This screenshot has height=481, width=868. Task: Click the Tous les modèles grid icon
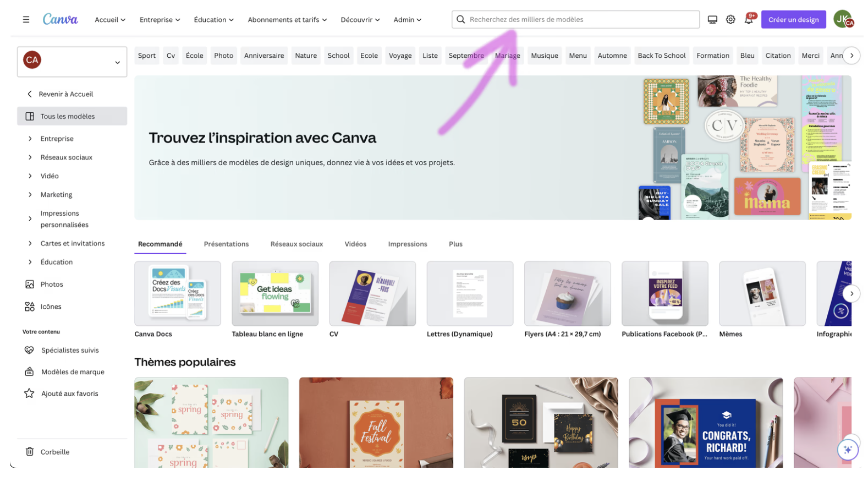30,116
